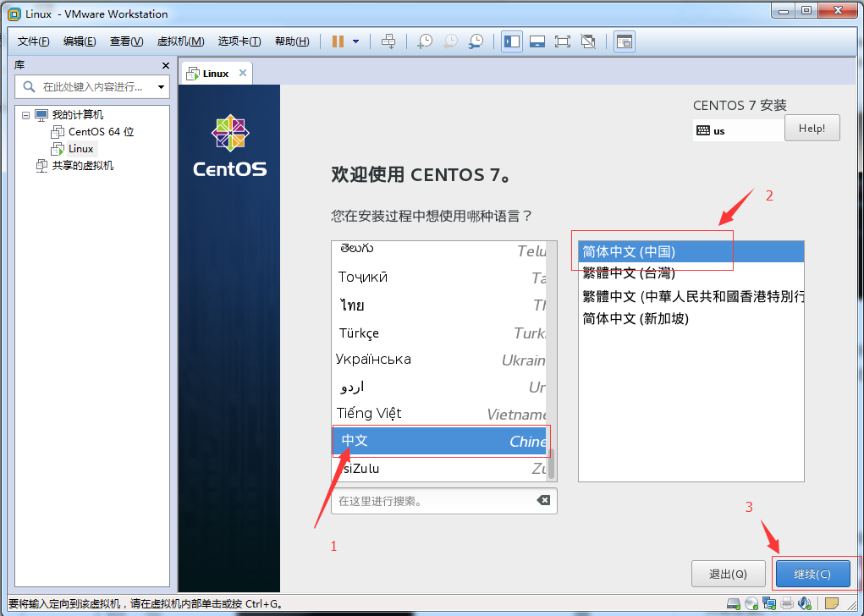The image size is (864, 616).
Task: Enter full screen mode icon
Action: [563, 41]
